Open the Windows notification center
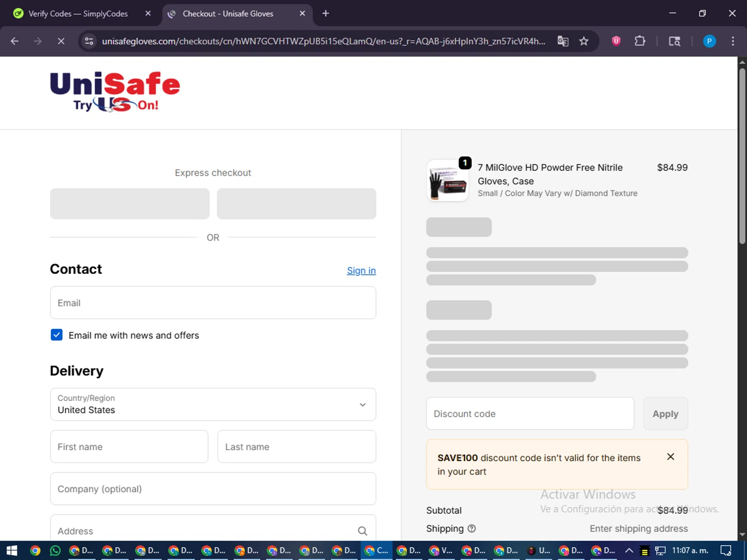 click(x=726, y=551)
